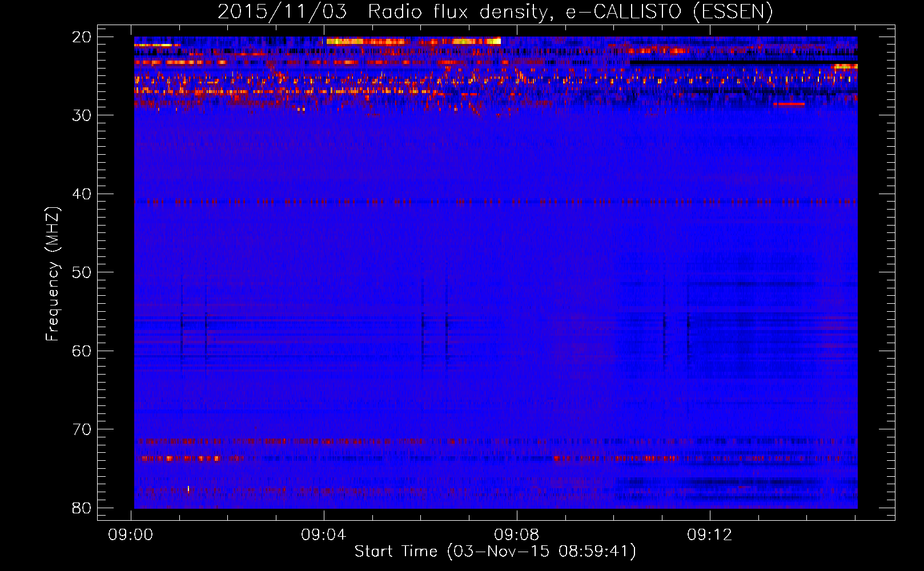
Task: Click the short red streak near 29 MHz at 09:13
Action: 789,104
